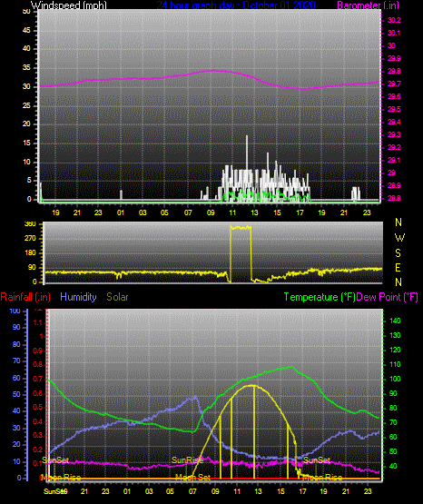This screenshot has width=423, height=504.
Task: Click the 28.8 barometer axis value
Action: coord(394,198)
